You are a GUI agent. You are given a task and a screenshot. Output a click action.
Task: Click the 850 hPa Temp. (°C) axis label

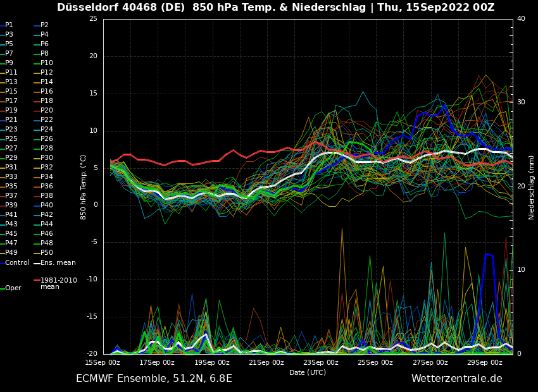tap(84, 187)
